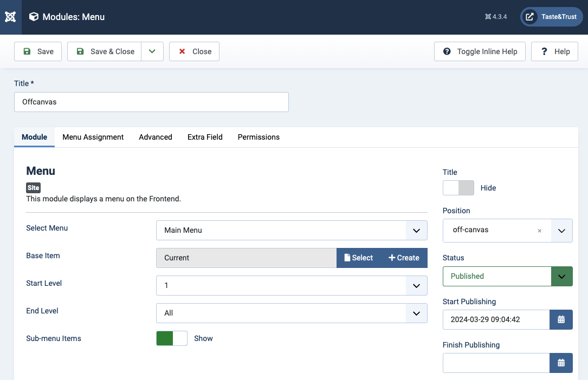Click into the Title field containing Offcanvas
The height and width of the screenshot is (380, 588).
point(151,102)
